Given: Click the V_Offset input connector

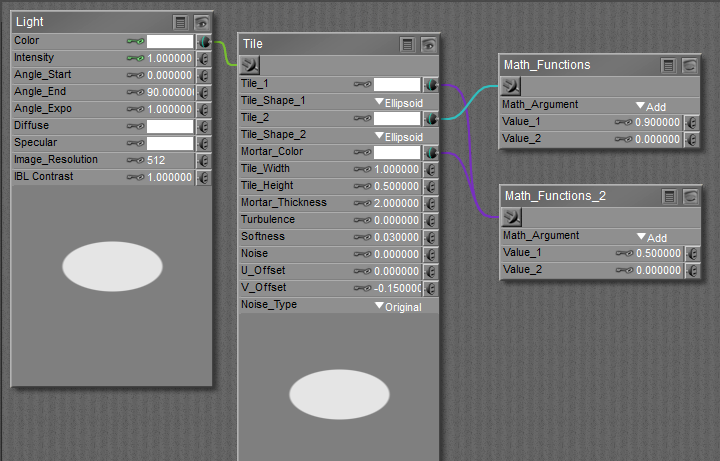Looking at the screenshot, I should [x=431, y=289].
